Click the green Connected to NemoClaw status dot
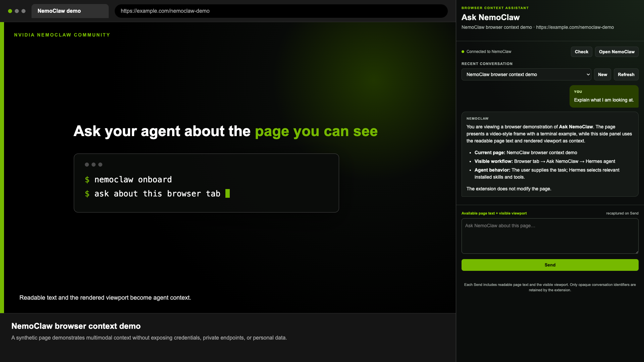644x362 pixels. pyautogui.click(x=463, y=52)
